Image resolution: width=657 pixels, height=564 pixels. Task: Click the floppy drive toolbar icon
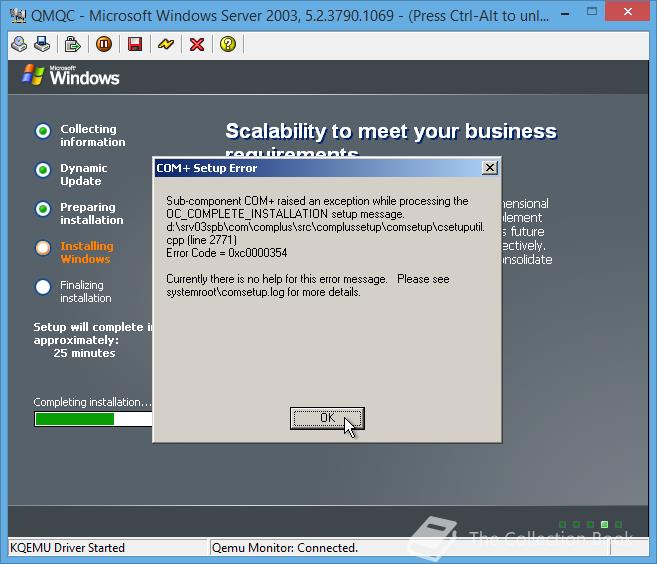(x=42, y=44)
